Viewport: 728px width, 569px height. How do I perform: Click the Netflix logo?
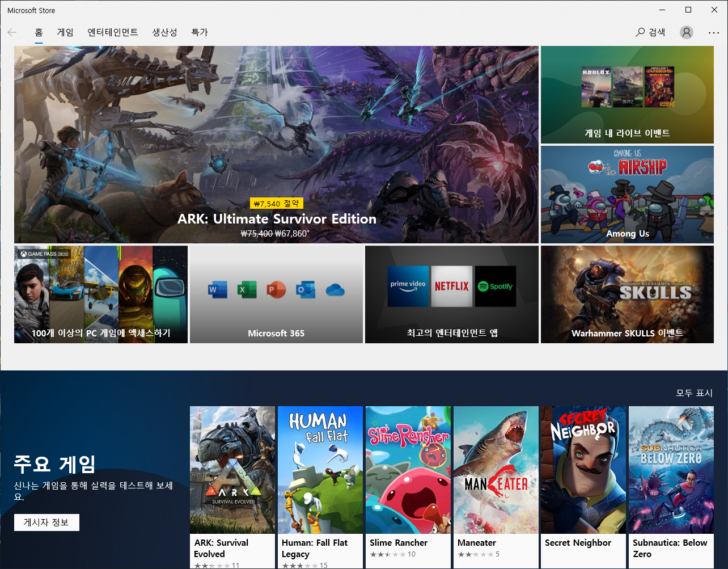click(452, 286)
